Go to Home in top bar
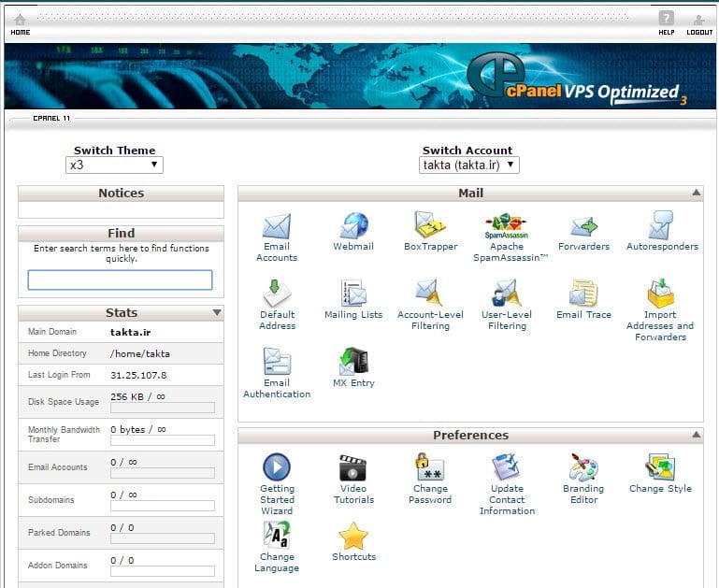The width and height of the screenshot is (719, 588). click(x=20, y=23)
